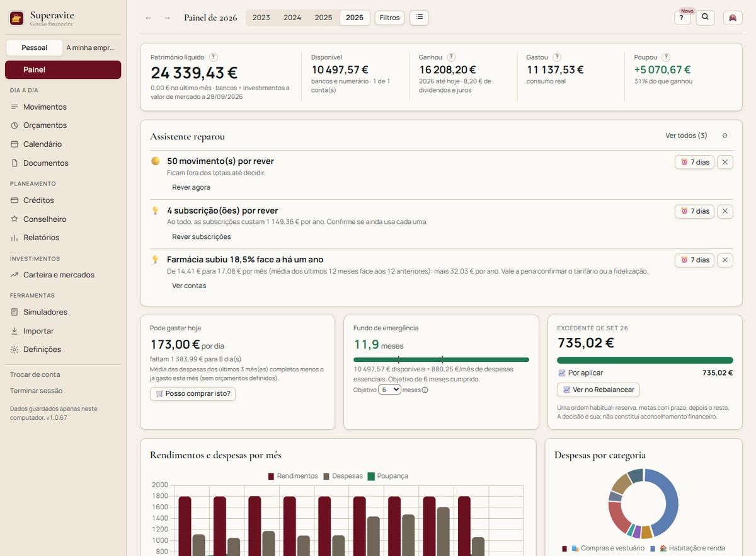Open the search magnifier icon
756x556 pixels.
pos(706,18)
